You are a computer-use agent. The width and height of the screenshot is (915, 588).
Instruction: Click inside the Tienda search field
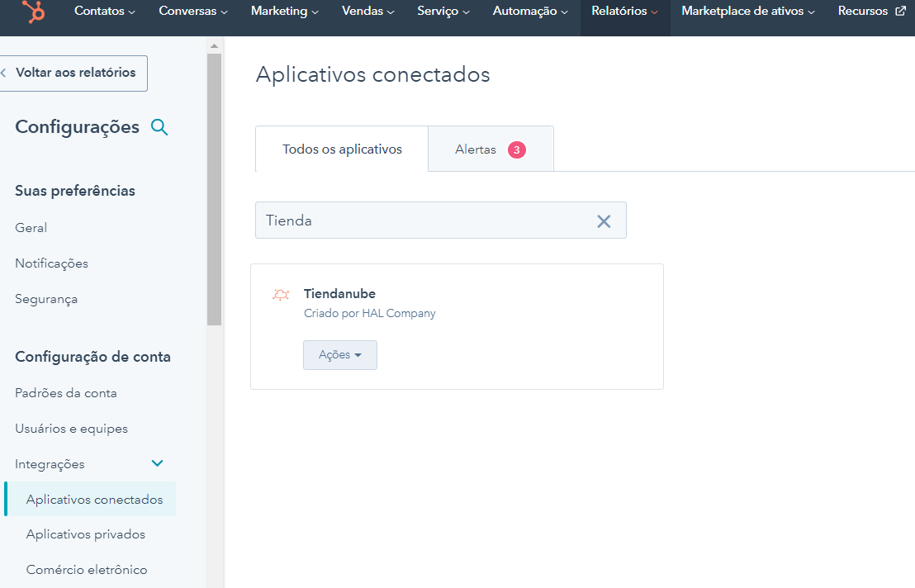pos(413,220)
